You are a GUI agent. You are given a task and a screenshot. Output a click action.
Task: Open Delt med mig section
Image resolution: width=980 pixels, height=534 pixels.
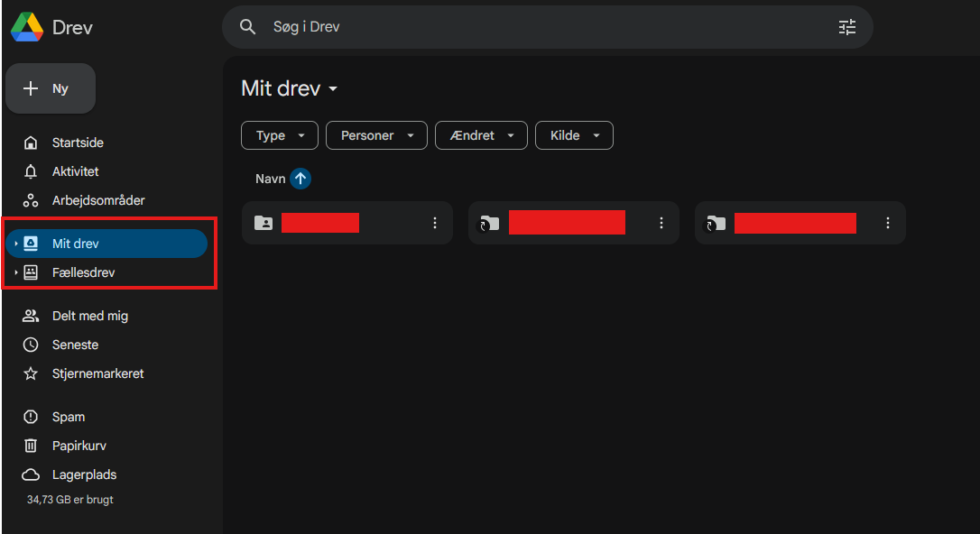point(88,316)
